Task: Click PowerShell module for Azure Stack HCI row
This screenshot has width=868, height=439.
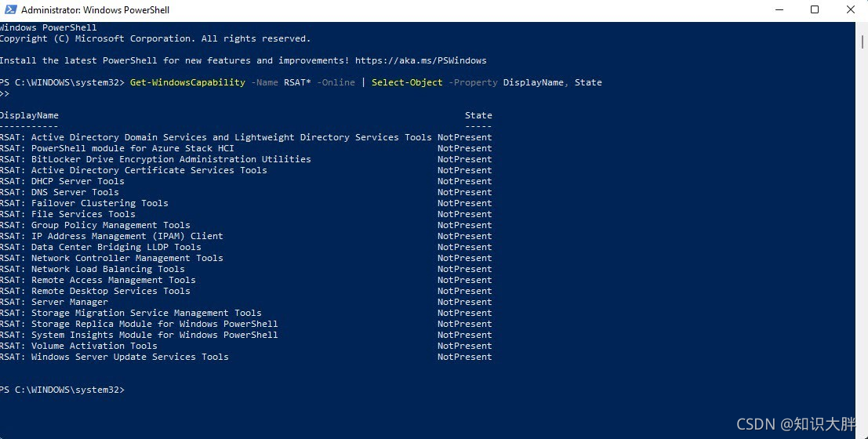Action: tap(245, 148)
